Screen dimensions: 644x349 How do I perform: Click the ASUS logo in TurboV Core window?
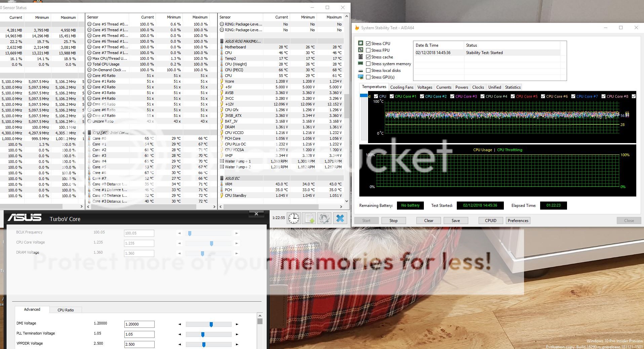coord(25,218)
